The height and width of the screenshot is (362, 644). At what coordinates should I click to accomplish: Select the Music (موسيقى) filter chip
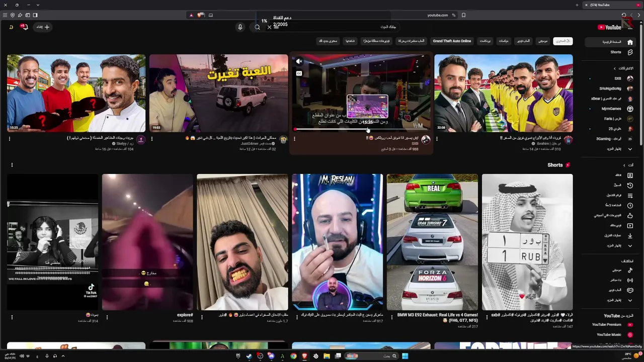543,41
